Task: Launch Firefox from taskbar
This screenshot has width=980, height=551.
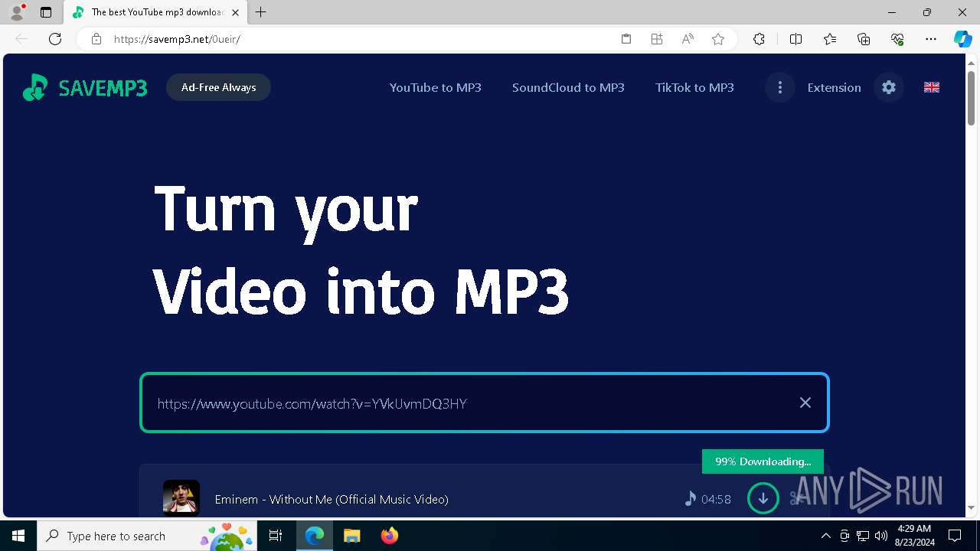Action: (390, 536)
